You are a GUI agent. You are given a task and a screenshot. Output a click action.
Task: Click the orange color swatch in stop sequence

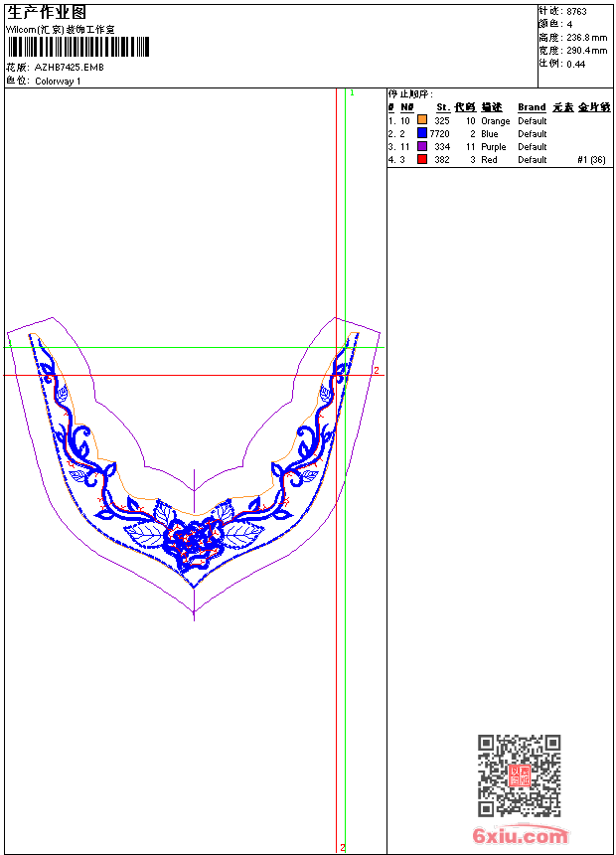coord(422,120)
